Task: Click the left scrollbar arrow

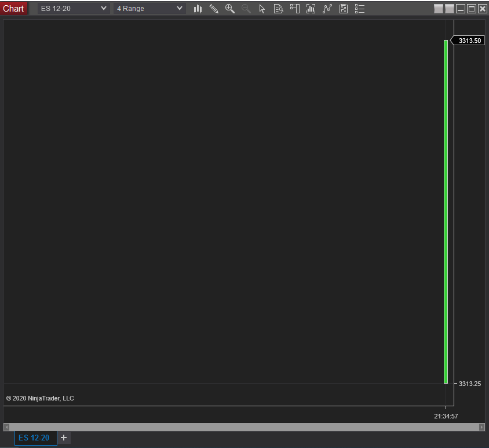Action: tap(6, 427)
